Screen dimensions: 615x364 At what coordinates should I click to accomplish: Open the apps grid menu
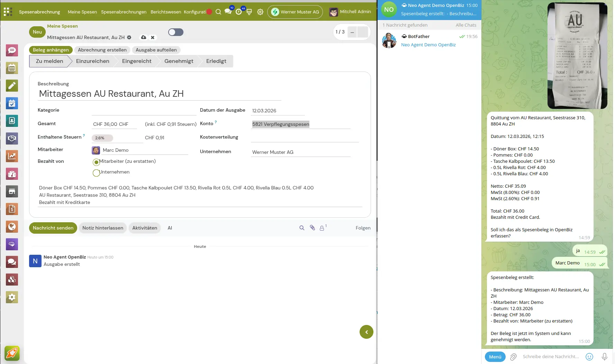(x=8, y=12)
